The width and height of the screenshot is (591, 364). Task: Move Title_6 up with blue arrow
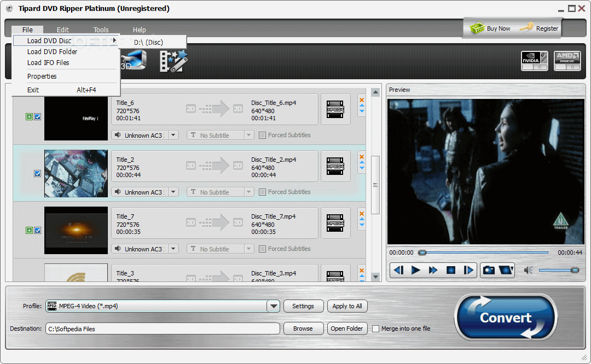[362, 106]
